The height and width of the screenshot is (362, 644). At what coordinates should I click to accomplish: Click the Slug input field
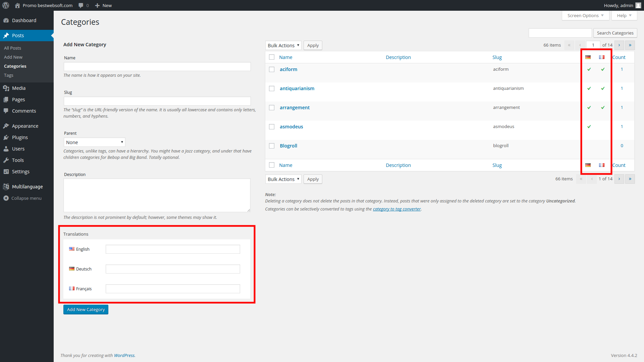click(x=157, y=101)
